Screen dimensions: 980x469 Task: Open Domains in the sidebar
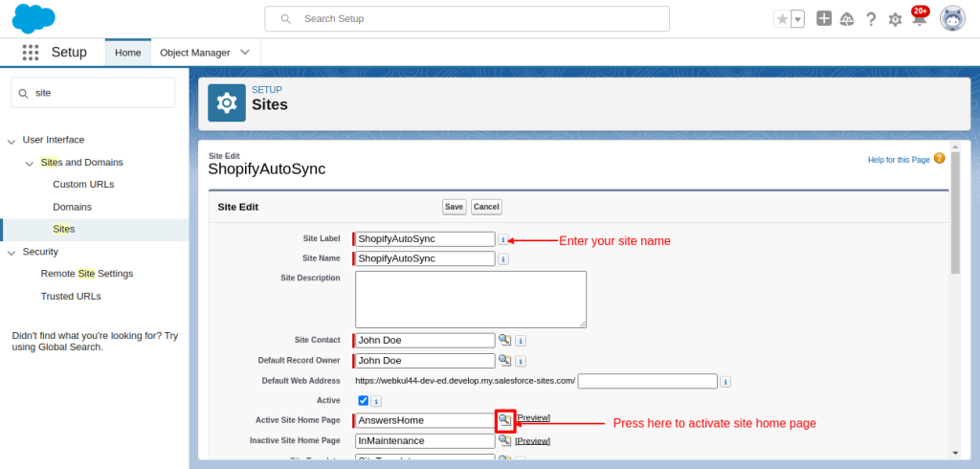click(72, 207)
